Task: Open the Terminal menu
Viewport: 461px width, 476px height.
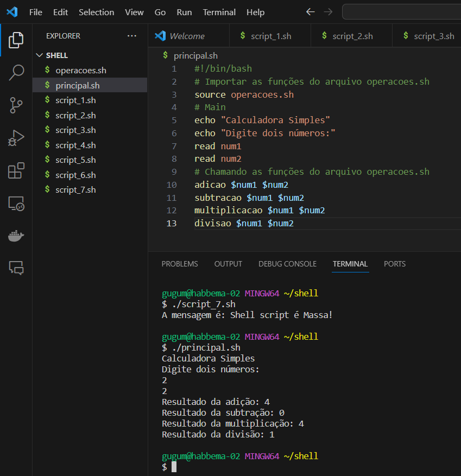Action: 219,12
